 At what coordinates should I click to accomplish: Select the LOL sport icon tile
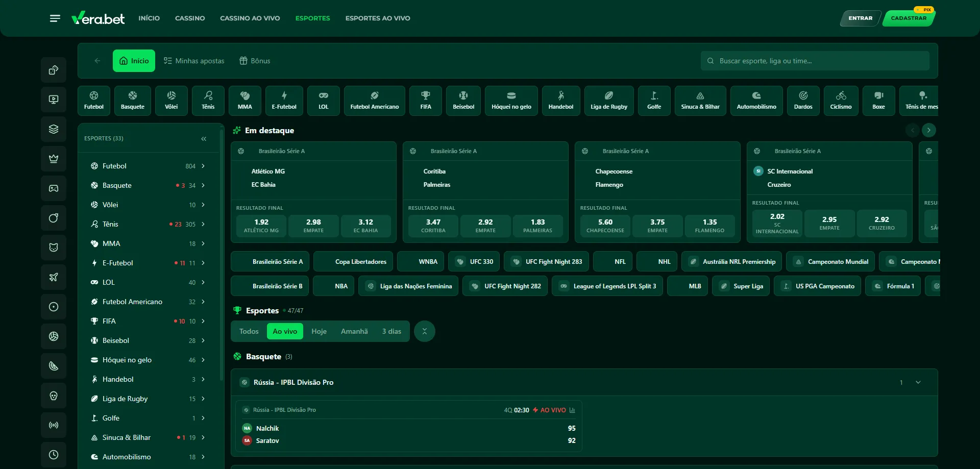click(324, 101)
